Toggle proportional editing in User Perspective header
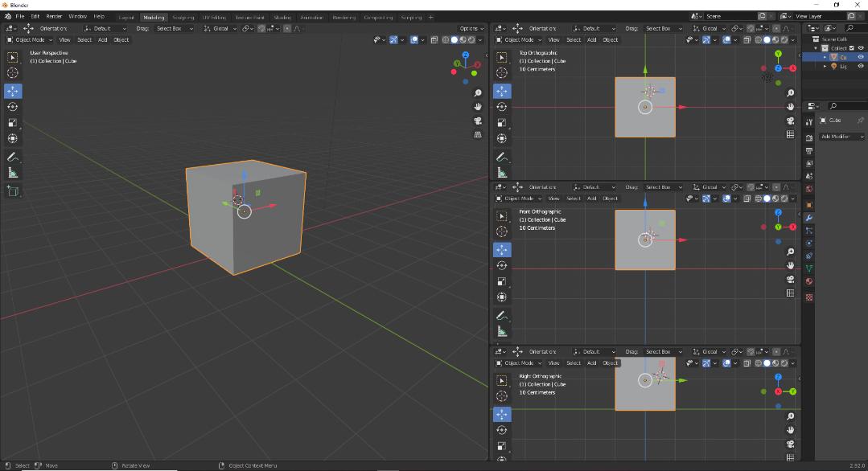This screenshot has width=868, height=471. tap(286, 28)
